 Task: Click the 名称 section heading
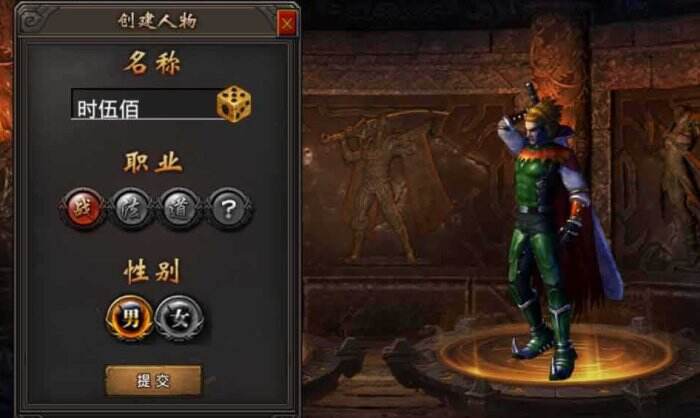coord(152,63)
